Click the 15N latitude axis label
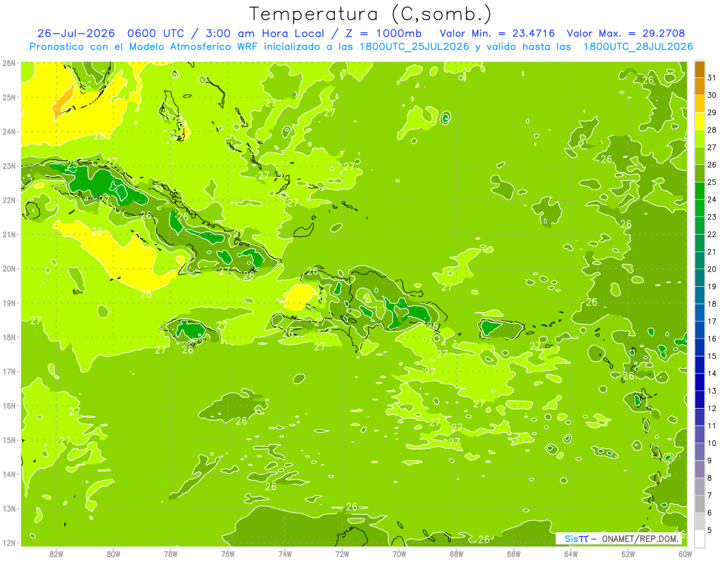 pos(9,440)
